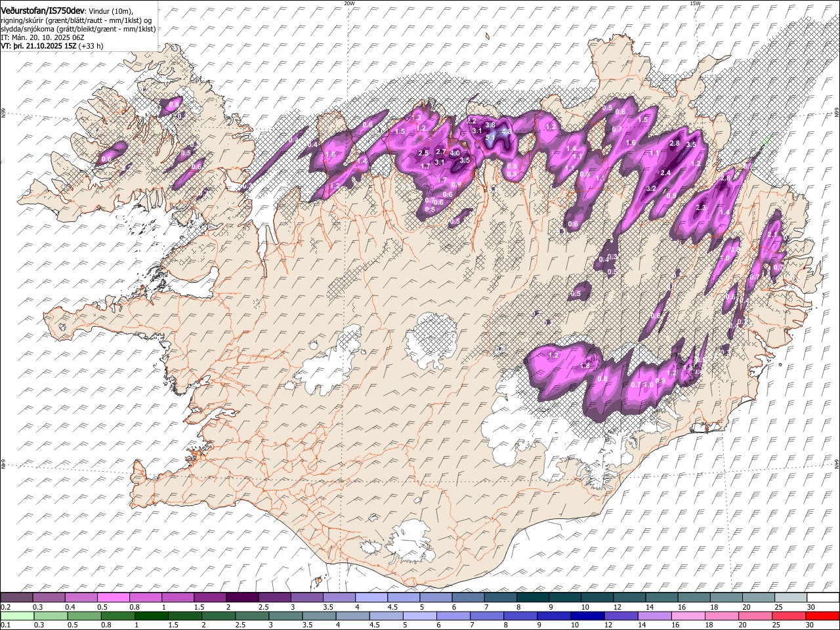
Task: Click the bright pink upper legend swatch at 0.5
Action: tap(113, 598)
